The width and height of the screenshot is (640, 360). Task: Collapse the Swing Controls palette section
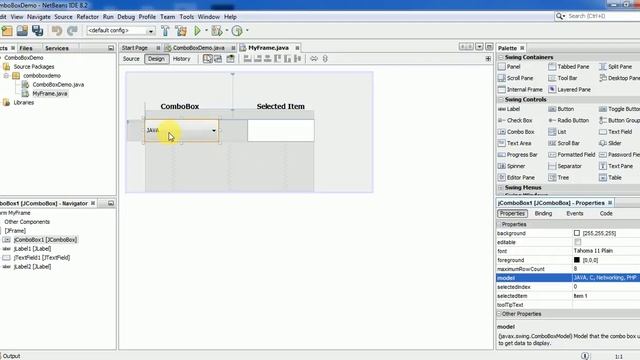pyautogui.click(x=501, y=100)
